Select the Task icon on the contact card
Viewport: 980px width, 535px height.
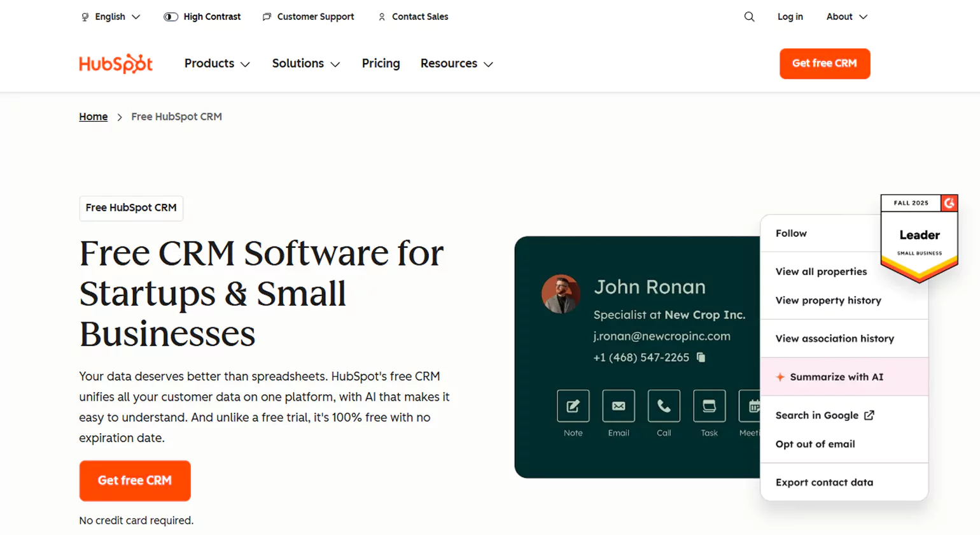[708, 408]
